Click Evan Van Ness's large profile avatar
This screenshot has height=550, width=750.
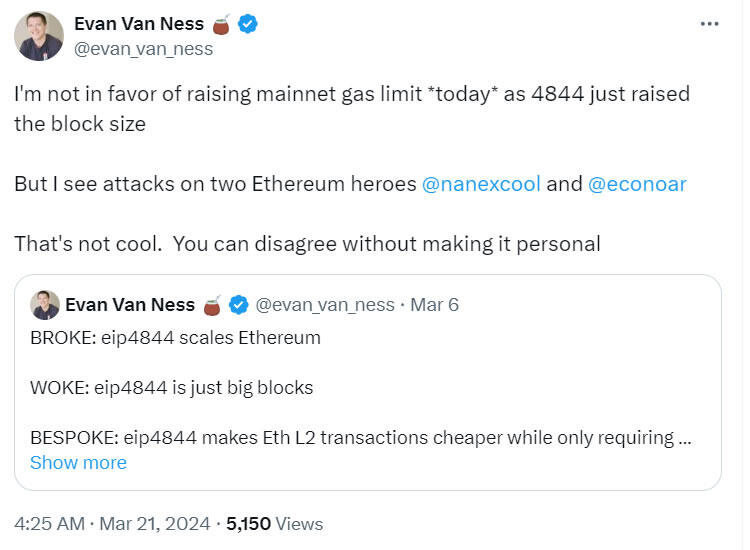[40, 37]
